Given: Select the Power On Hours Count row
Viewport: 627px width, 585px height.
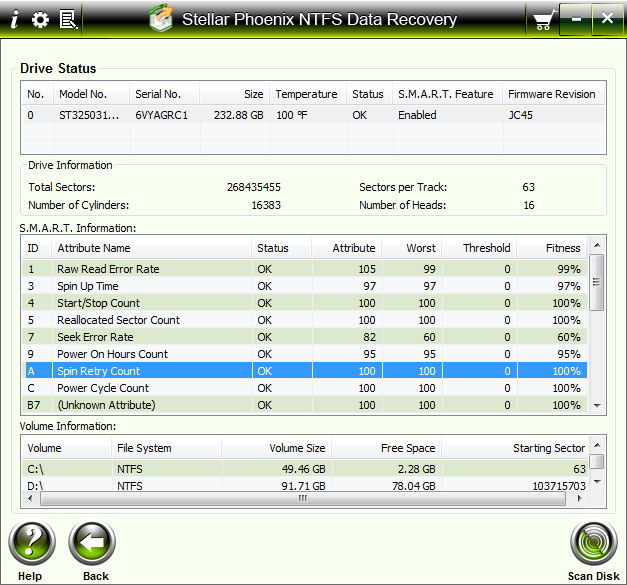Looking at the screenshot, I should pyautogui.click(x=304, y=354).
